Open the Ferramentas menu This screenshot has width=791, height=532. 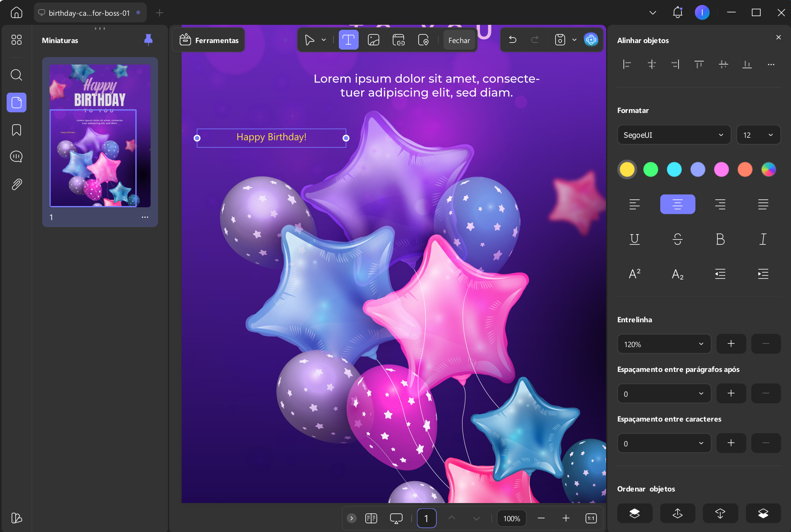[209, 40]
